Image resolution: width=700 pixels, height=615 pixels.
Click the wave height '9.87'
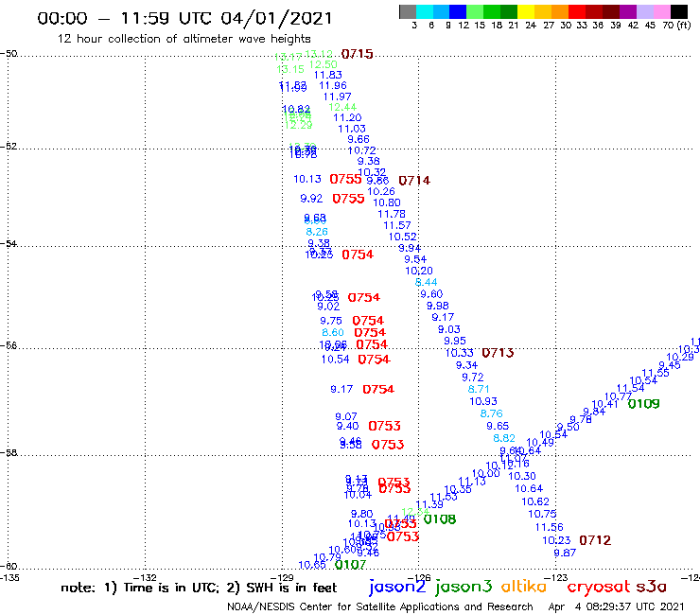(x=565, y=553)
